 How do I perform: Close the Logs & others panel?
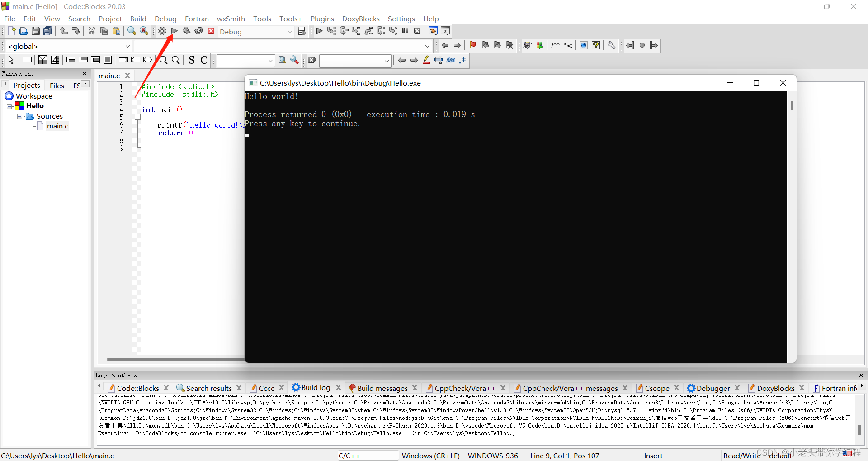(x=861, y=375)
